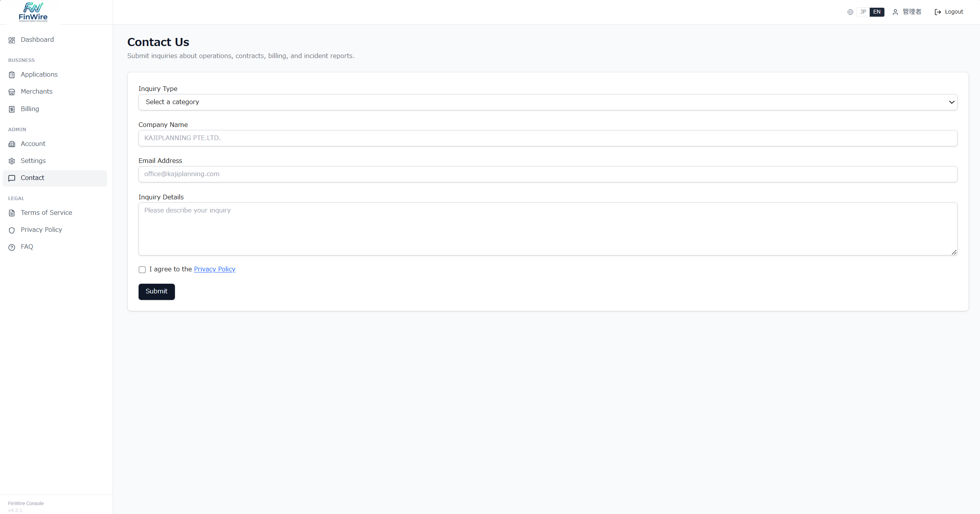Click the Settings gear icon

pos(12,161)
